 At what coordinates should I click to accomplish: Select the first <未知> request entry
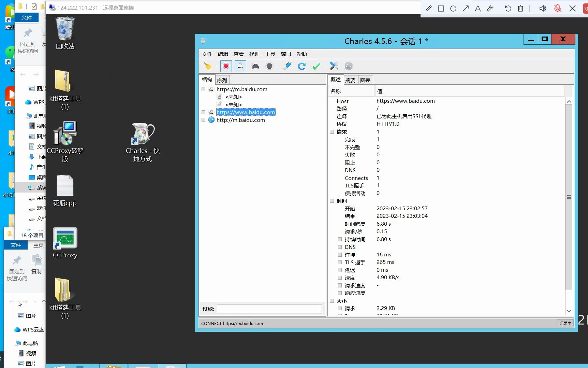click(x=233, y=97)
